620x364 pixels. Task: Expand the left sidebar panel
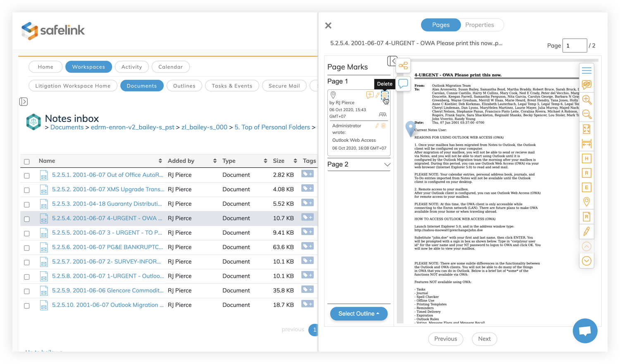pos(24,102)
